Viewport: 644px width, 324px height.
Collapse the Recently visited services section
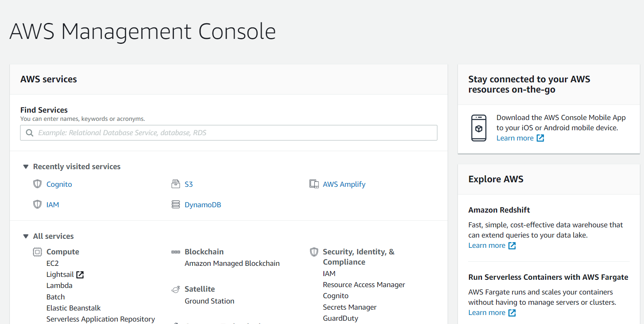pos(26,167)
